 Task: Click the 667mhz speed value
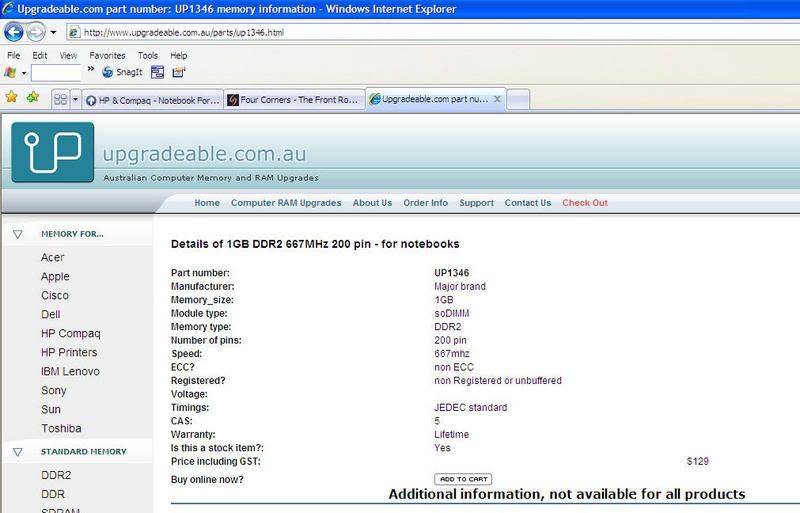coord(452,354)
